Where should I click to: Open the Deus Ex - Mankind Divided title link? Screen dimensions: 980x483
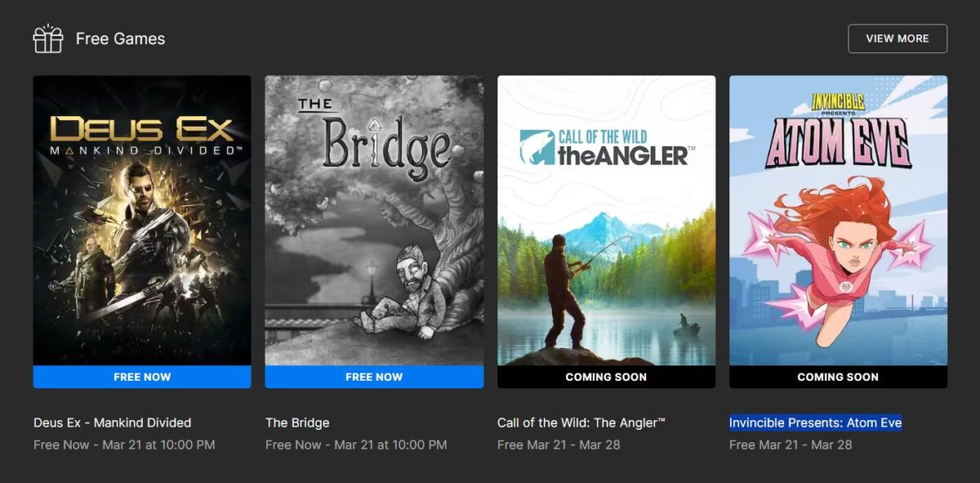coord(113,423)
